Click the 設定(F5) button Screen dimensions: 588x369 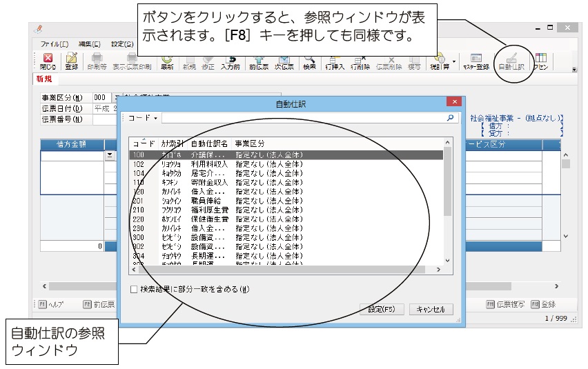click(x=381, y=309)
